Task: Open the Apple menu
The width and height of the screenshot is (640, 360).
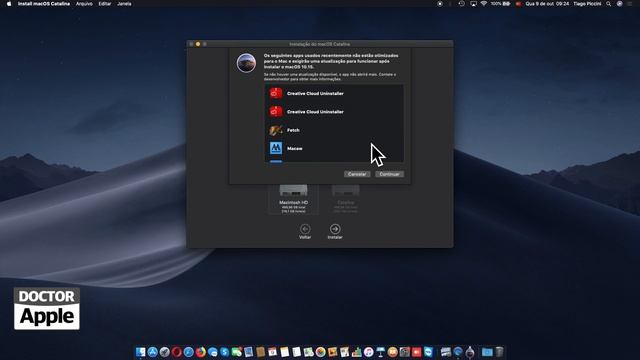Action: [x=9, y=4]
